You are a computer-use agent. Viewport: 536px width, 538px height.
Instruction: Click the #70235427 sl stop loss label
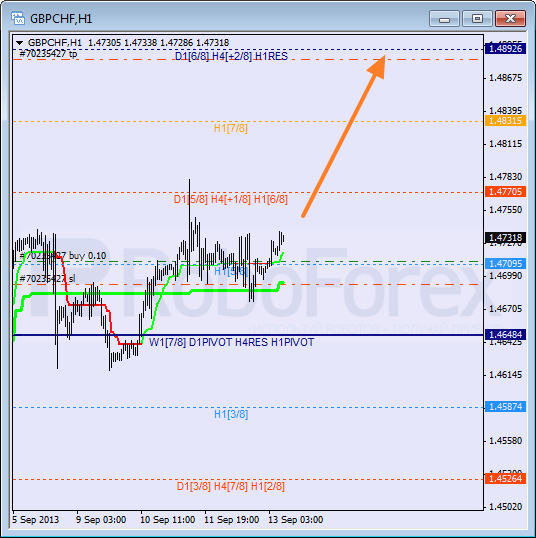[x=47, y=279]
